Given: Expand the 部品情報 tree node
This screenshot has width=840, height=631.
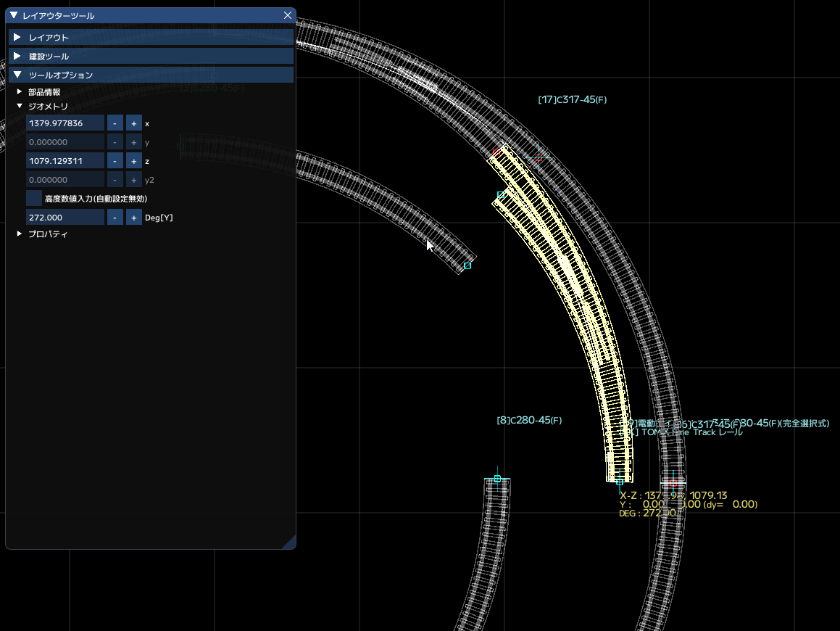Looking at the screenshot, I should tap(20, 91).
